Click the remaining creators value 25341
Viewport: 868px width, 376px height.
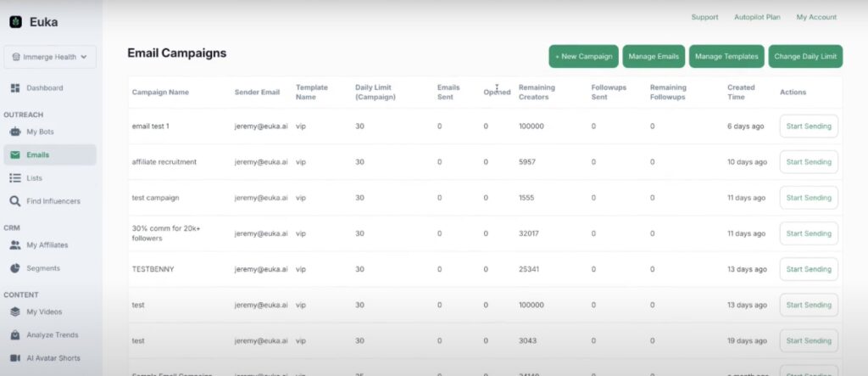click(529, 270)
